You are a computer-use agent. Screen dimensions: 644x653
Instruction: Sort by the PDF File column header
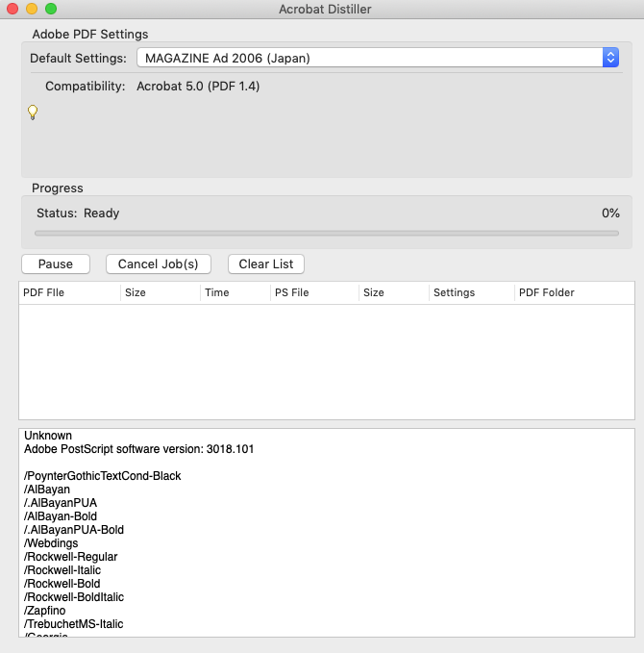pos(69,292)
